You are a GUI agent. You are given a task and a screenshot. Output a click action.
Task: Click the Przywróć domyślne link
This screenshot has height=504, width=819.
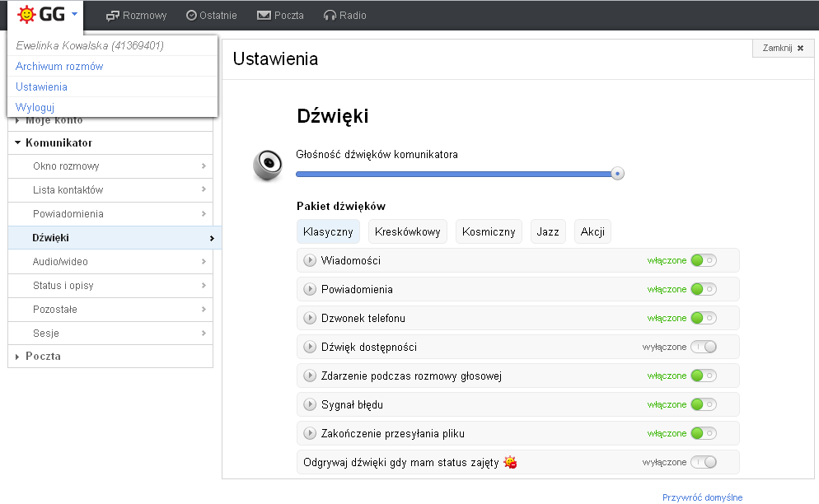coord(701,497)
